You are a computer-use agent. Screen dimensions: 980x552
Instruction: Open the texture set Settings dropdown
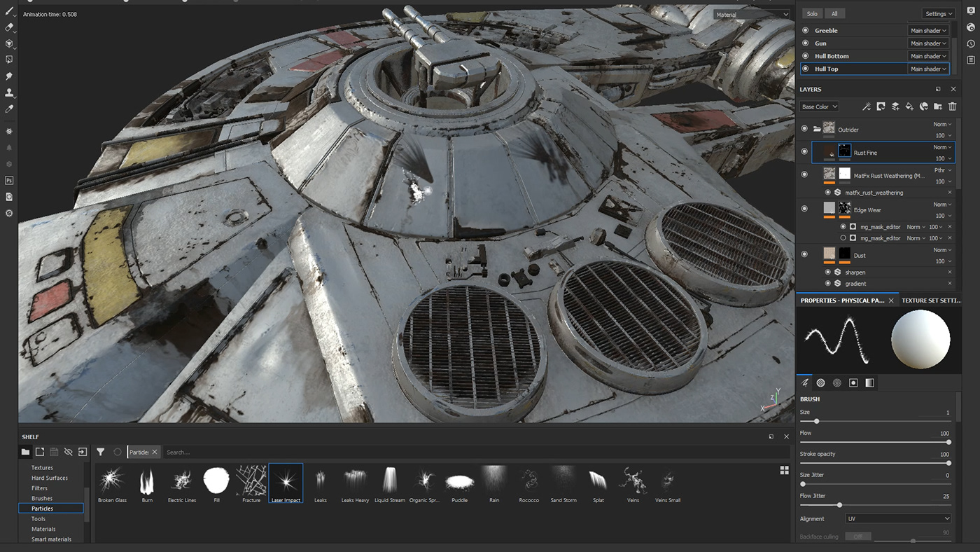point(938,13)
